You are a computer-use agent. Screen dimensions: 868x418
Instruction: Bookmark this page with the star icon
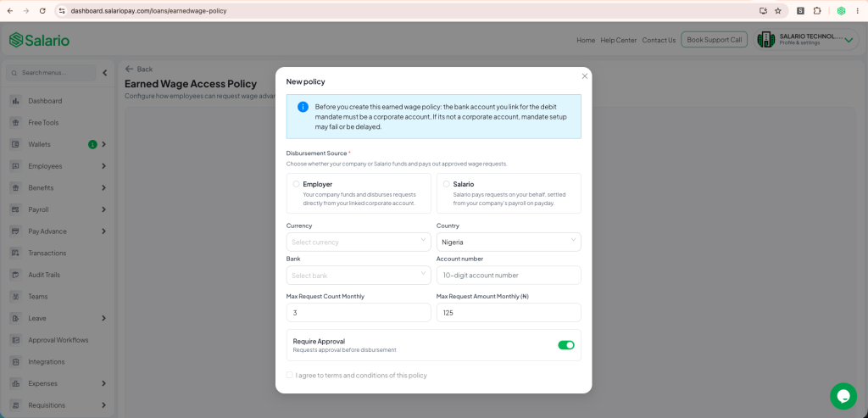pos(778,10)
